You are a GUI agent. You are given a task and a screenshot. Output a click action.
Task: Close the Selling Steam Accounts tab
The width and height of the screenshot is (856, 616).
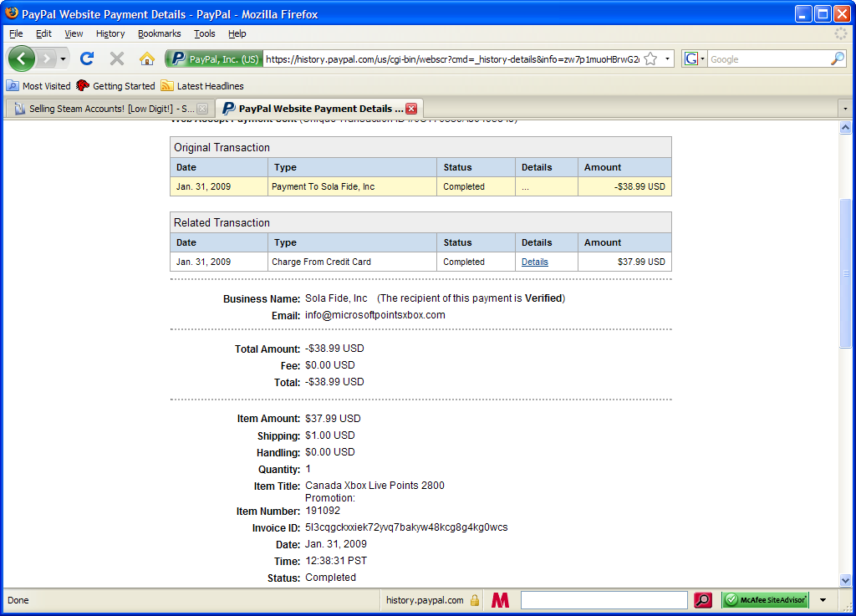[202, 109]
